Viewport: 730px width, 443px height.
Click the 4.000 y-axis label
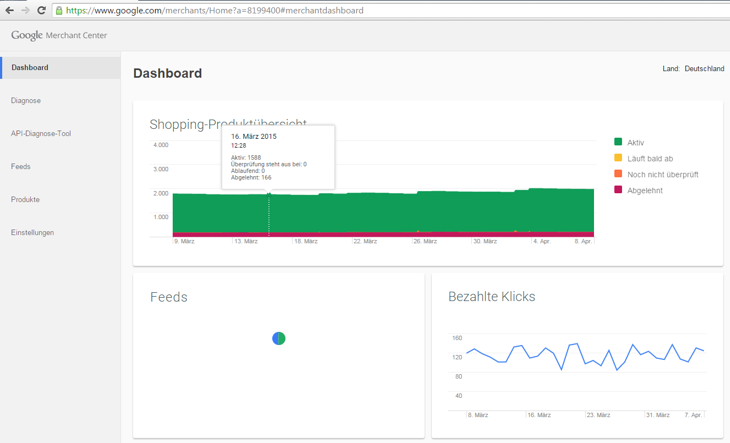pyautogui.click(x=161, y=145)
